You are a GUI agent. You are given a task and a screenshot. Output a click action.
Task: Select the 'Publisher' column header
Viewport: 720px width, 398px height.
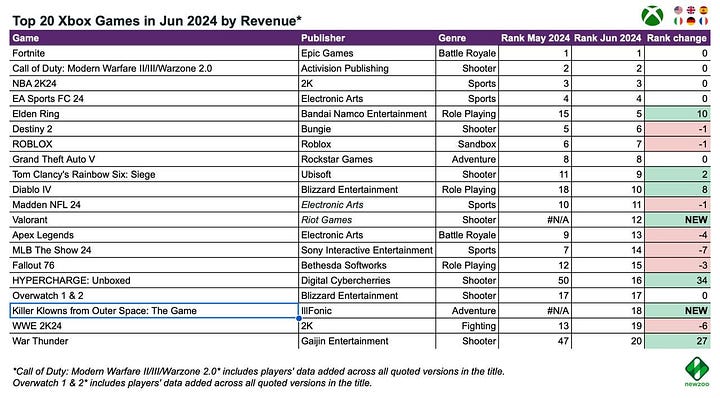(x=367, y=38)
